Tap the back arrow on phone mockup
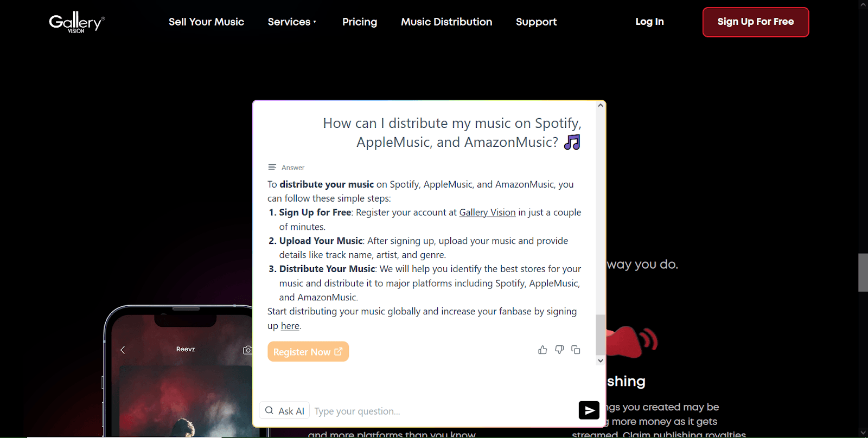 pos(123,350)
